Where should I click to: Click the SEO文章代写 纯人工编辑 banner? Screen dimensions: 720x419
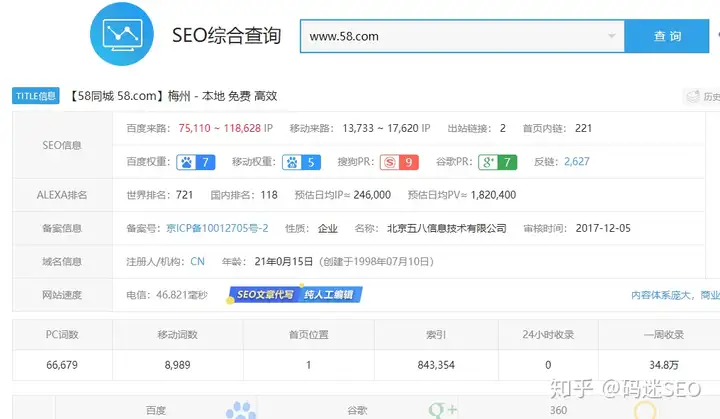[x=295, y=294]
